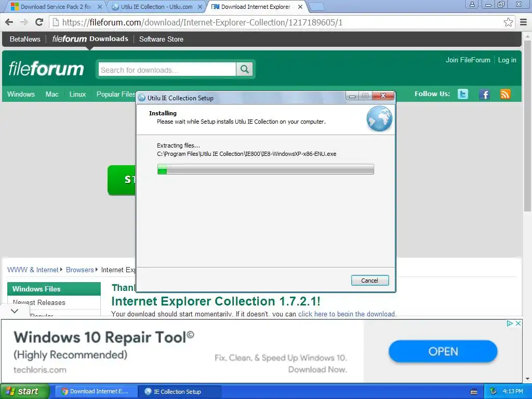
Task: Click the 4:13 PM system clock
Action: pos(513,392)
